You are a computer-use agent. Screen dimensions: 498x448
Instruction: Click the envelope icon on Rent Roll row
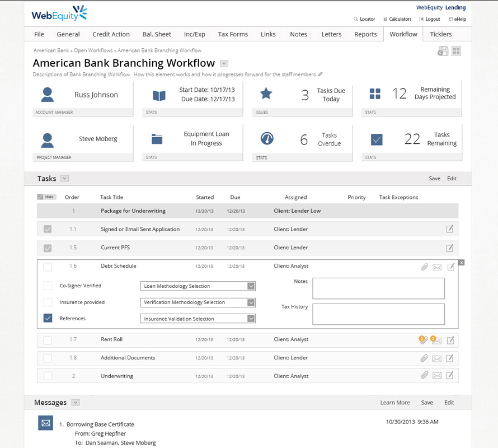tap(437, 340)
